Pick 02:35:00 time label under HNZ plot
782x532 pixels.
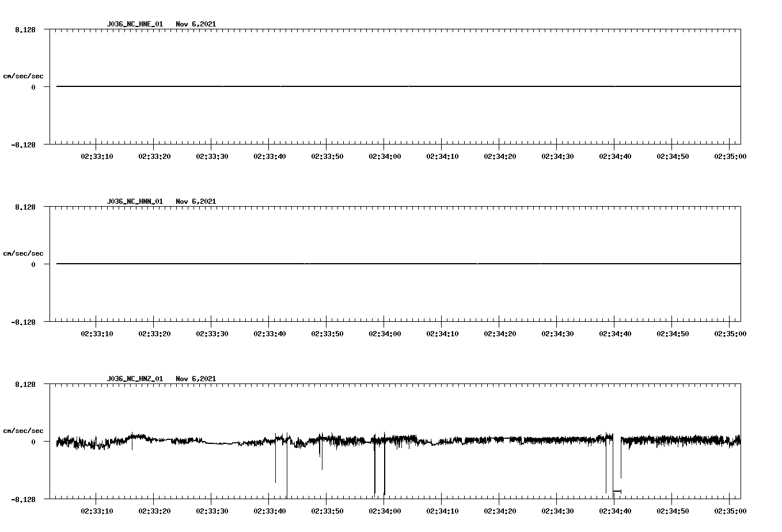730,511
